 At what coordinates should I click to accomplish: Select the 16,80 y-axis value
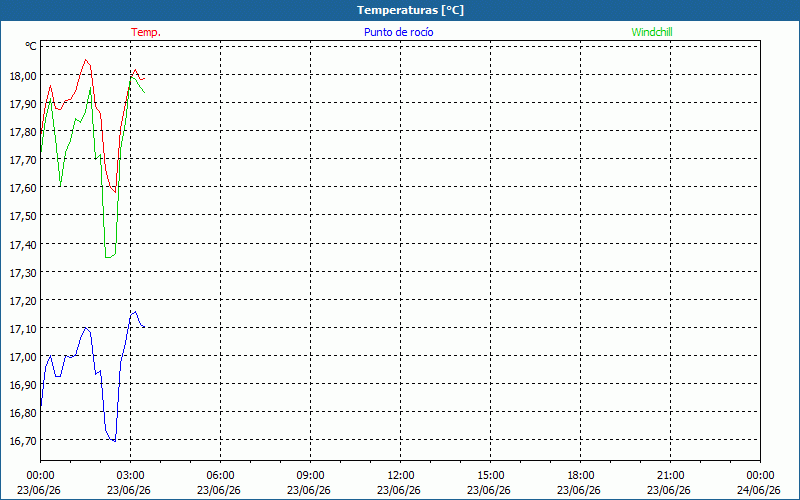pyautogui.click(x=23, y=413)
